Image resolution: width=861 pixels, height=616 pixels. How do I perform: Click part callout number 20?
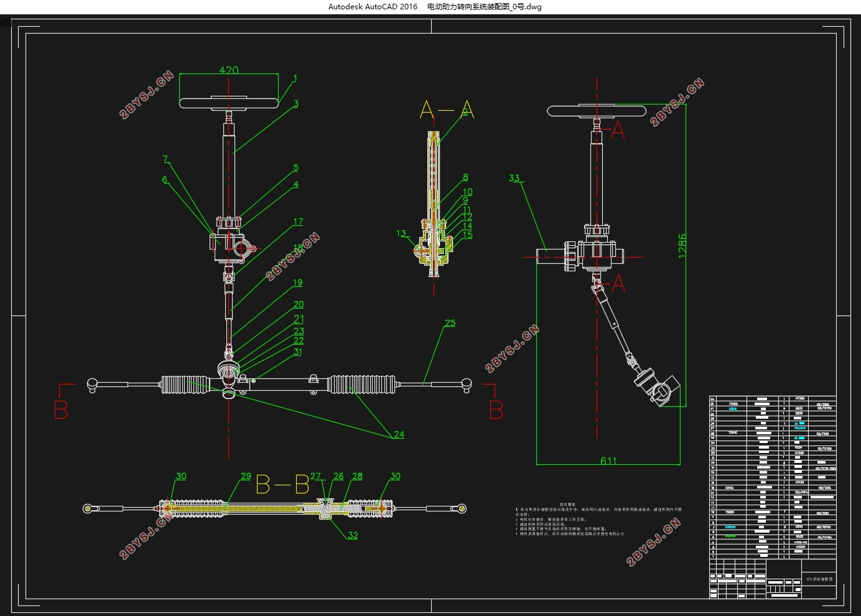tap(299, 304)
